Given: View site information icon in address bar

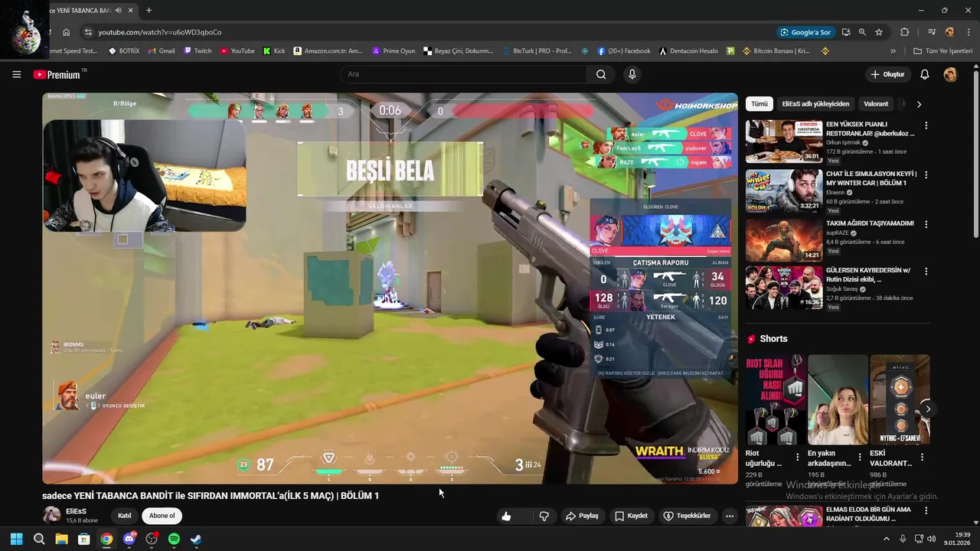Looking at the screenshot, I should (x=88, y=32).
